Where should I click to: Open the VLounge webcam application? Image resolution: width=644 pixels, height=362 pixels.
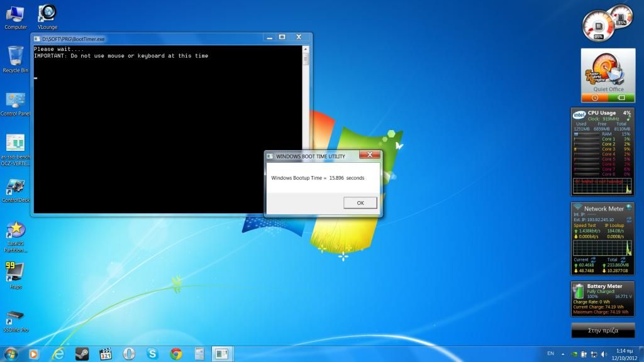(x=46, y=11)
